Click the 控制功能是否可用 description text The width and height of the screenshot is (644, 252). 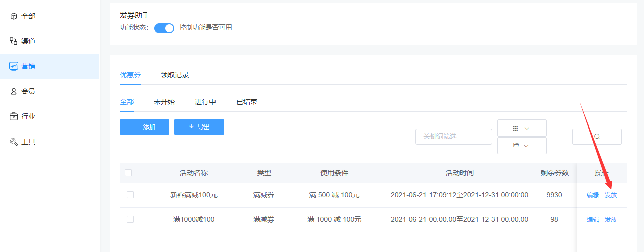pos(205,28)
